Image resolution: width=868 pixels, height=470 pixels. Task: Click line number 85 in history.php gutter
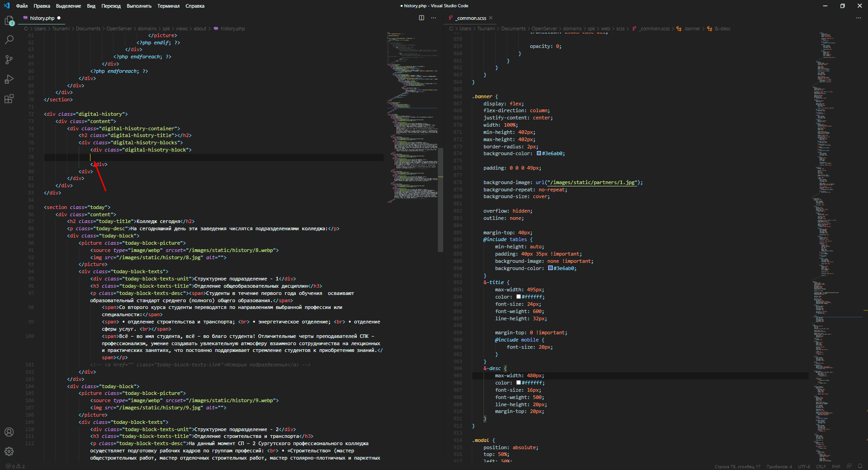coord(31,207)
